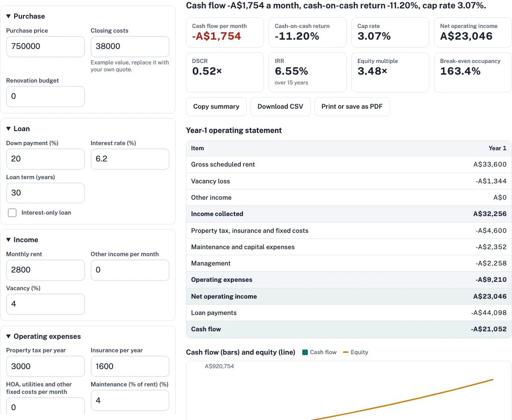Click the Copy summary button

pos(216,106)
